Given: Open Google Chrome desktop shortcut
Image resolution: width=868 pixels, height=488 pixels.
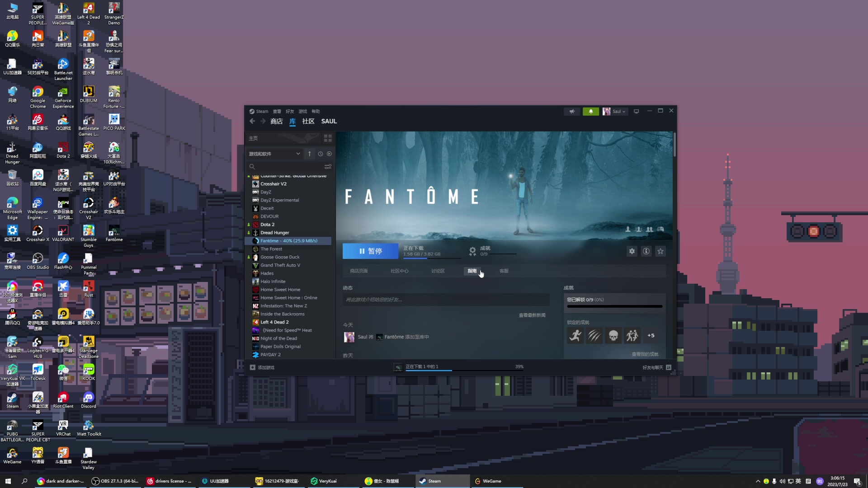Looking at the screenshot, I should [38, 97].
